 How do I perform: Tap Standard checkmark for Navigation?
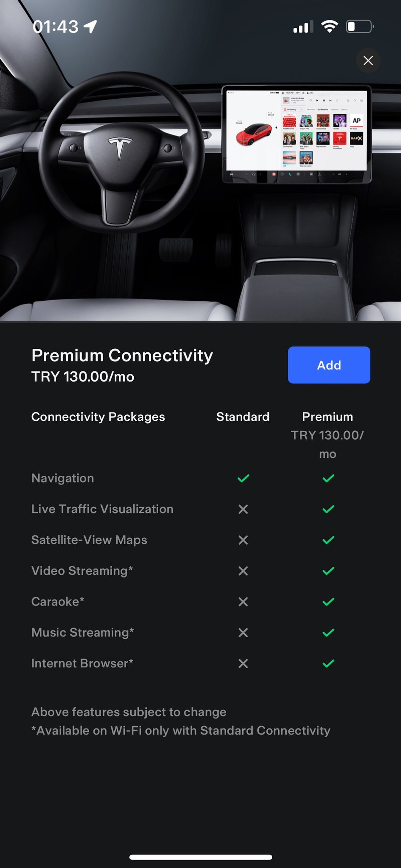tap(243, 478)
